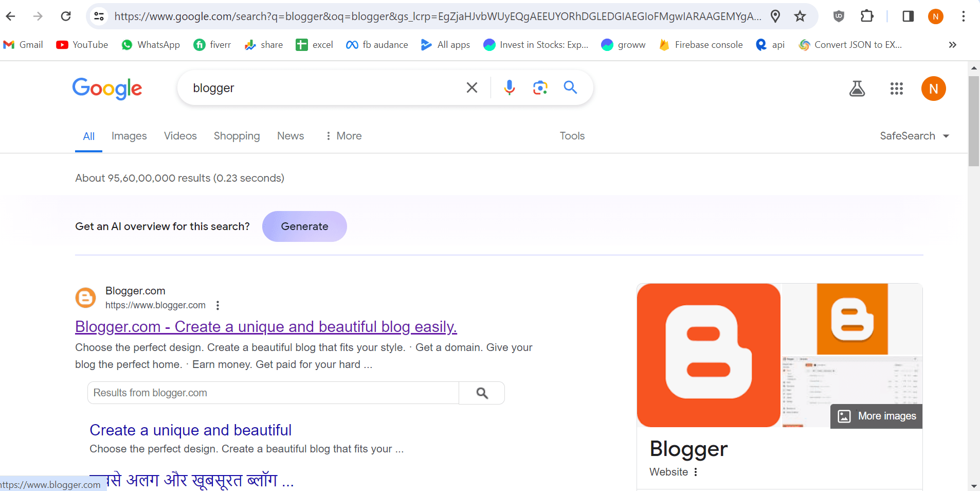980x491 pixels.
Task: Select the All results tab
Action: tap(88, 136)
